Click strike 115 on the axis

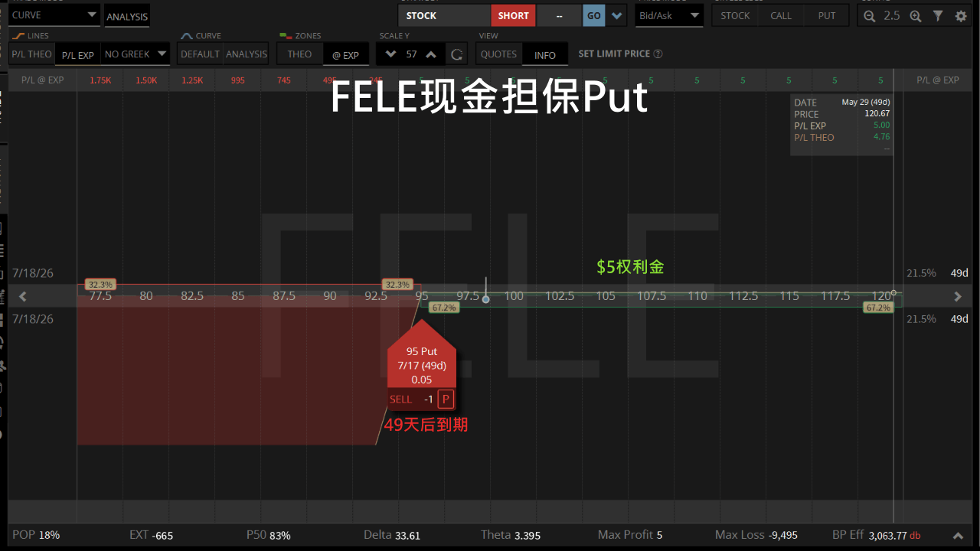[789, 296]
